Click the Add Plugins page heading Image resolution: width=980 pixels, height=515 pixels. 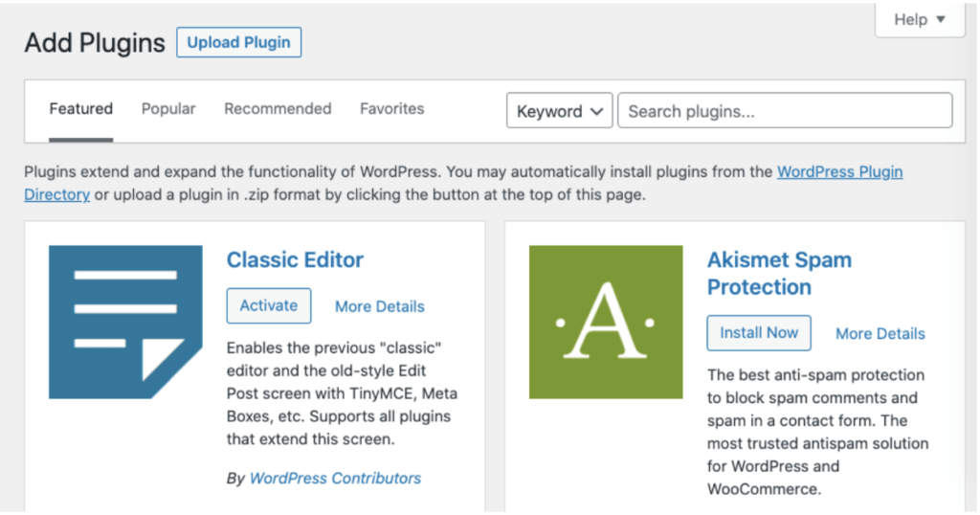tap(95, 43)
